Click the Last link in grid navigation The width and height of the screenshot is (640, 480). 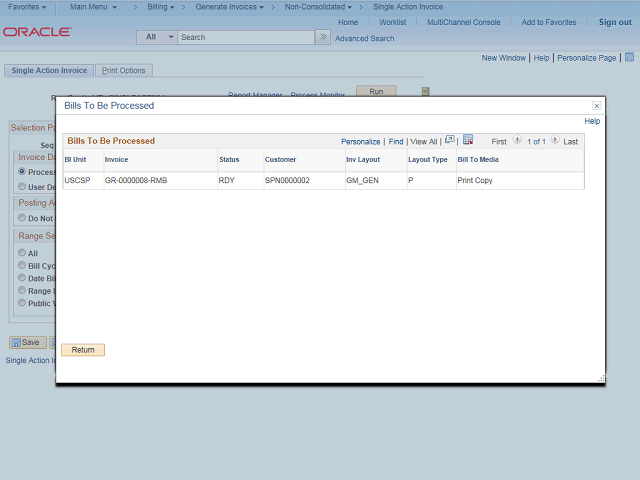[x=571, y=142]
